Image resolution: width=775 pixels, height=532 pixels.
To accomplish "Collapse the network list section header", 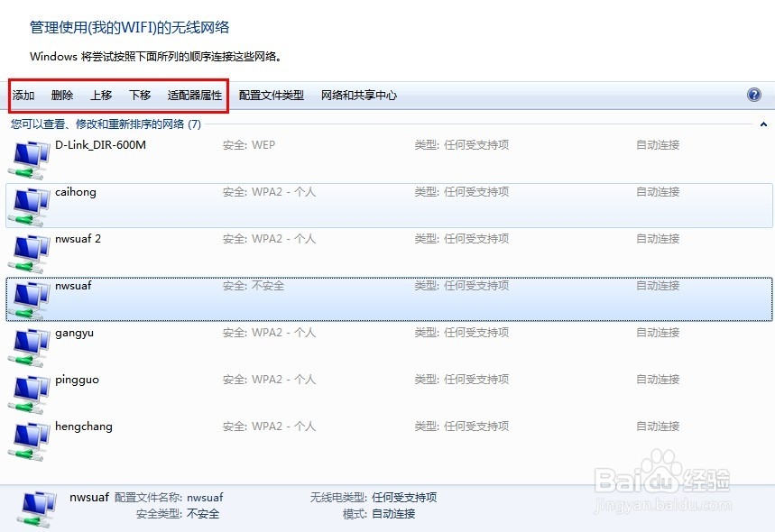I will tap(762, 124).
